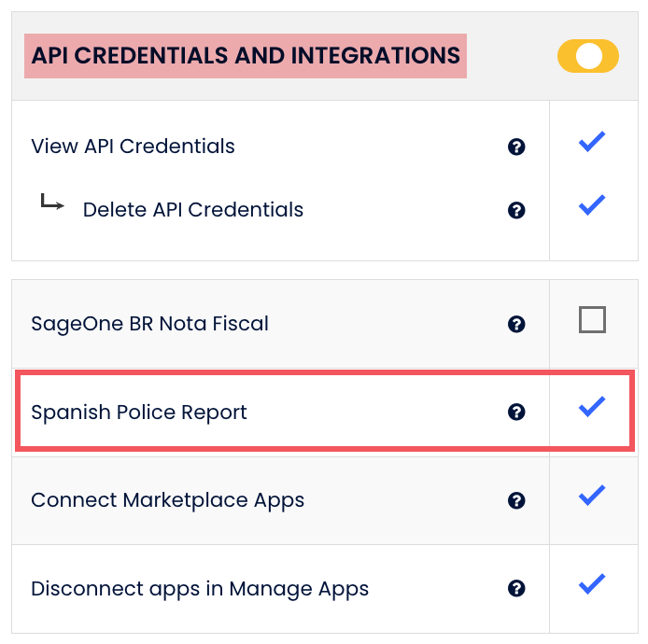The height and width of the screenshot is (644, 648).
Task: Open help for View API Credentials
Action: (x=515, y=147)
